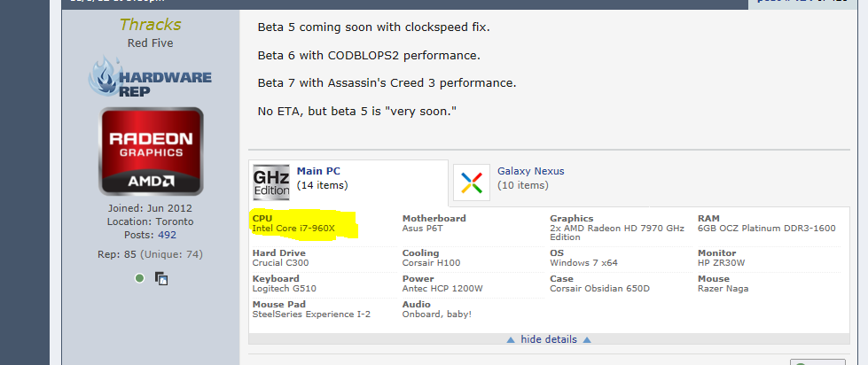868x365 pixels.
Task: Click the Asus P6T motherboard entry
Action: coord(422,228)
